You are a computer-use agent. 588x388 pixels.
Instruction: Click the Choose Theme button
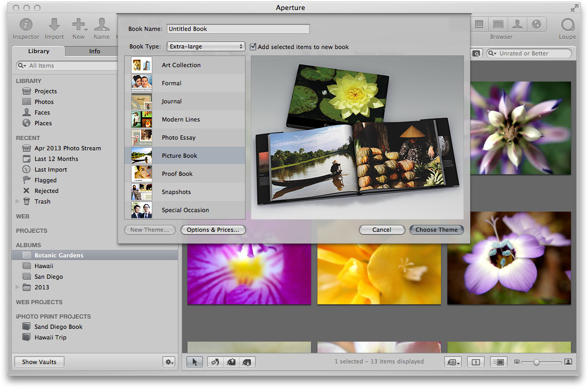pos(436,230)
